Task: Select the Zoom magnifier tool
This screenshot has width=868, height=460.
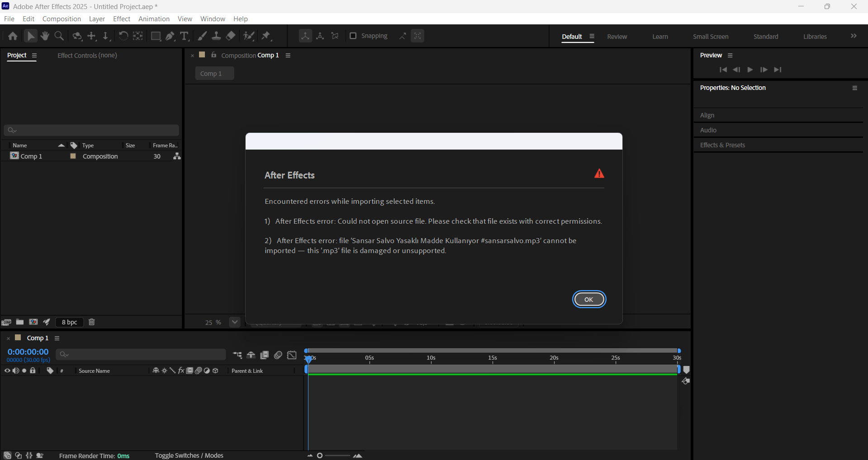Action: [59, 36]
